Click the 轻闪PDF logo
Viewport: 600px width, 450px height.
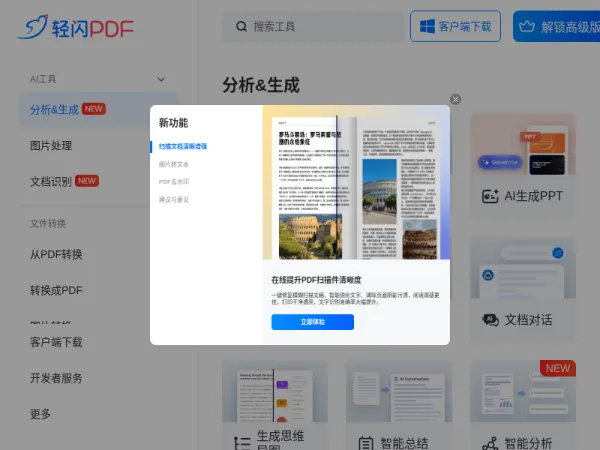pos(76,27)
